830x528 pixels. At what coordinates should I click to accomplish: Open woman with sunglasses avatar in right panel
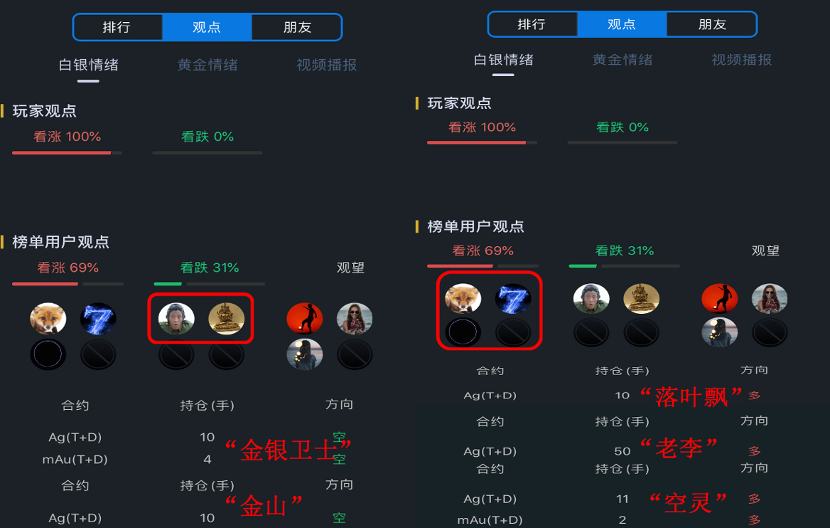[770, 299]
